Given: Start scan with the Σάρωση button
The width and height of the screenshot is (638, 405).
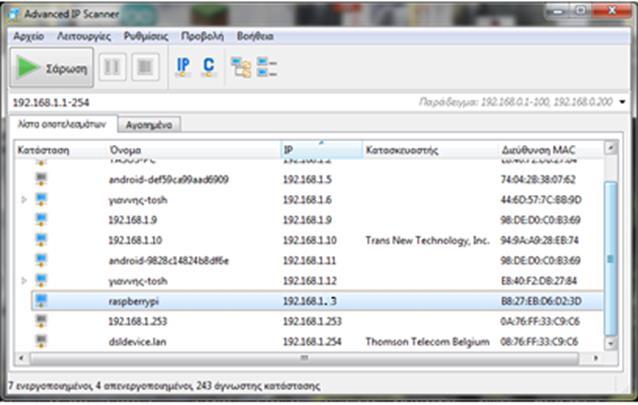Looking at the screenshot, I should 52,67.
